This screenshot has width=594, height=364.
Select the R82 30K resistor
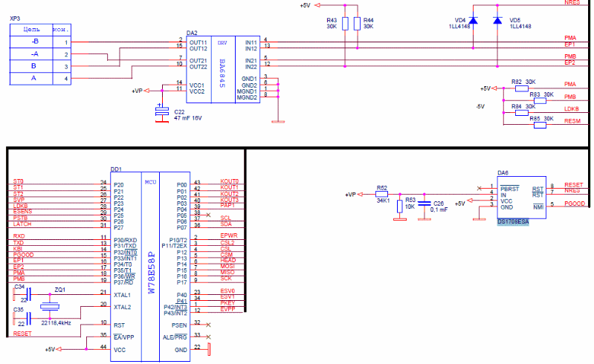517,88
